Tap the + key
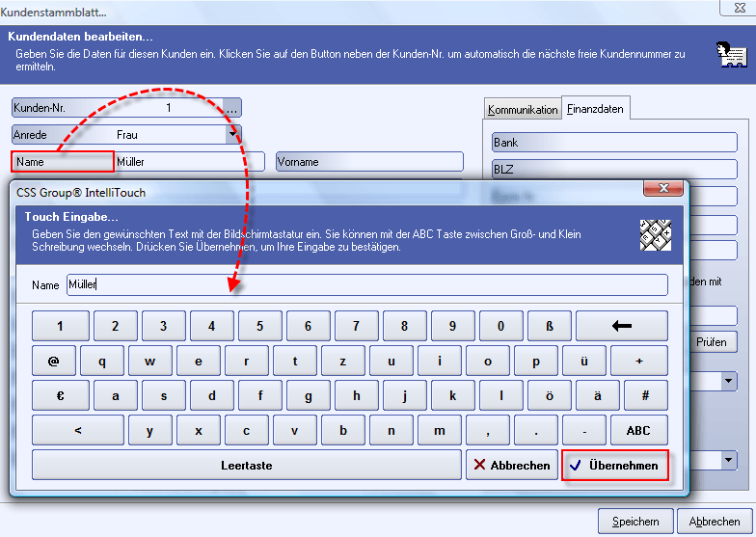 [638, 361]
